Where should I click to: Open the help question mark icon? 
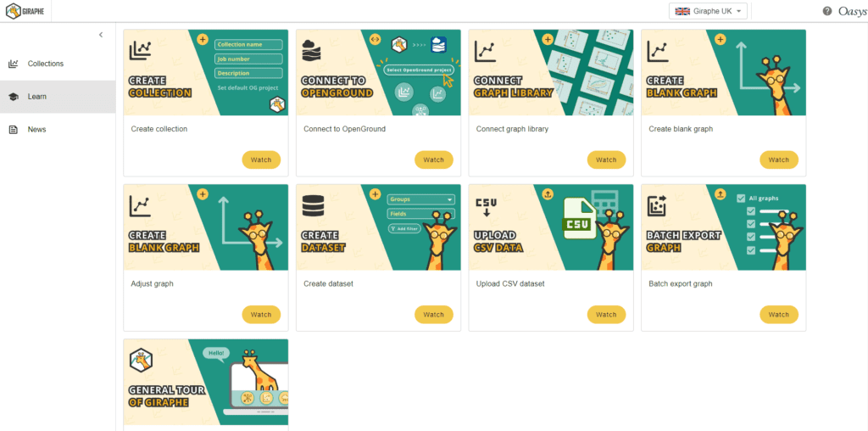point(827,11)
